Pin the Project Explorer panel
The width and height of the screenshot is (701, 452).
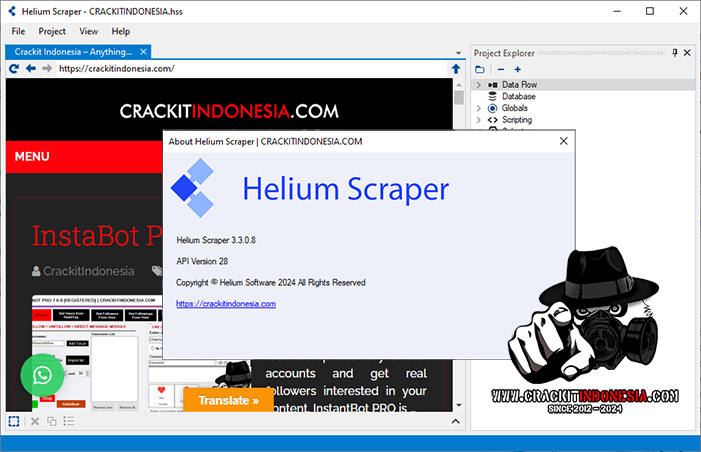[x=675, y=53]
